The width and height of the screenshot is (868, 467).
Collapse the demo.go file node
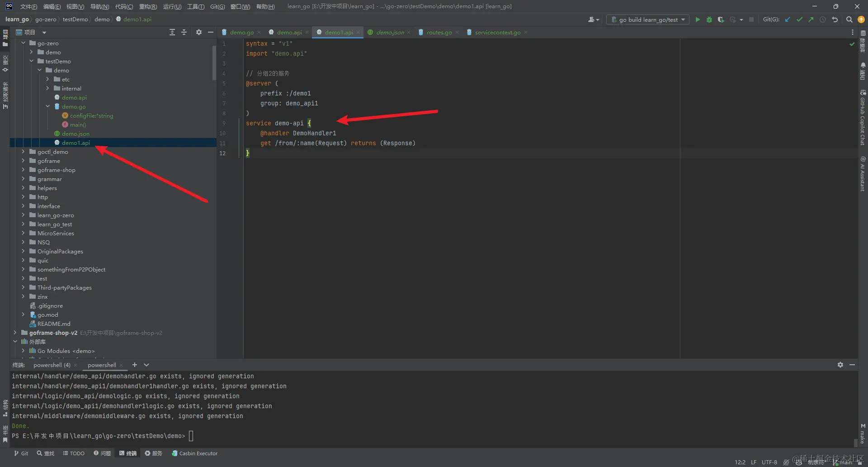(47, 106)
